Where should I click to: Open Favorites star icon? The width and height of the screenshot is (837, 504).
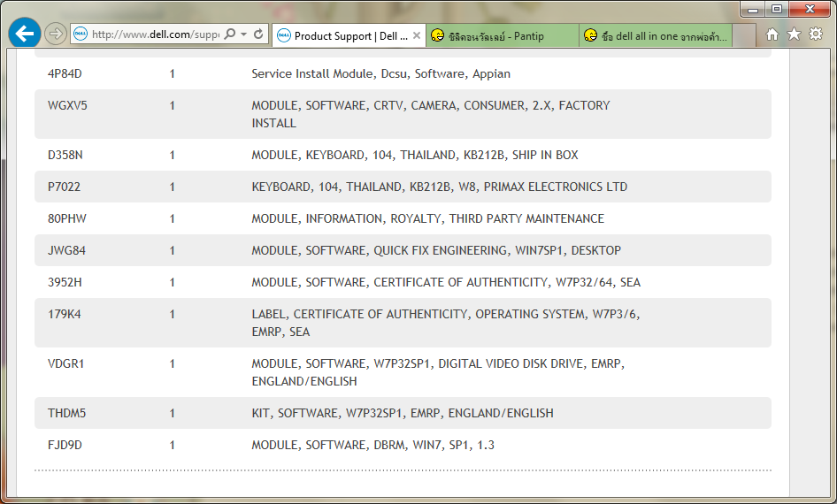[794, 34]
